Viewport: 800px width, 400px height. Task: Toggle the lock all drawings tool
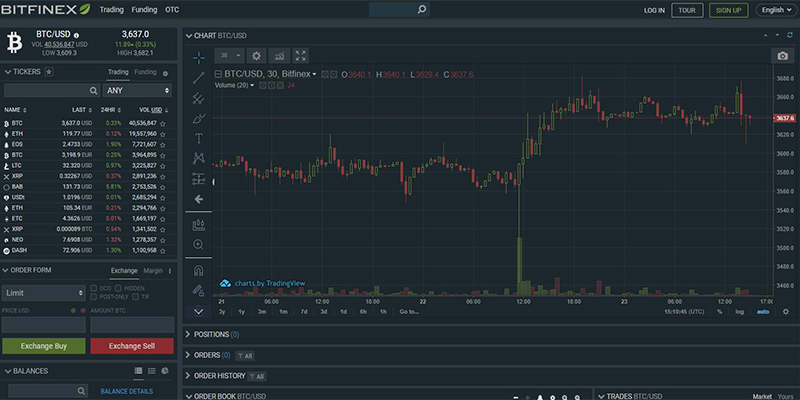pos(198,290)
